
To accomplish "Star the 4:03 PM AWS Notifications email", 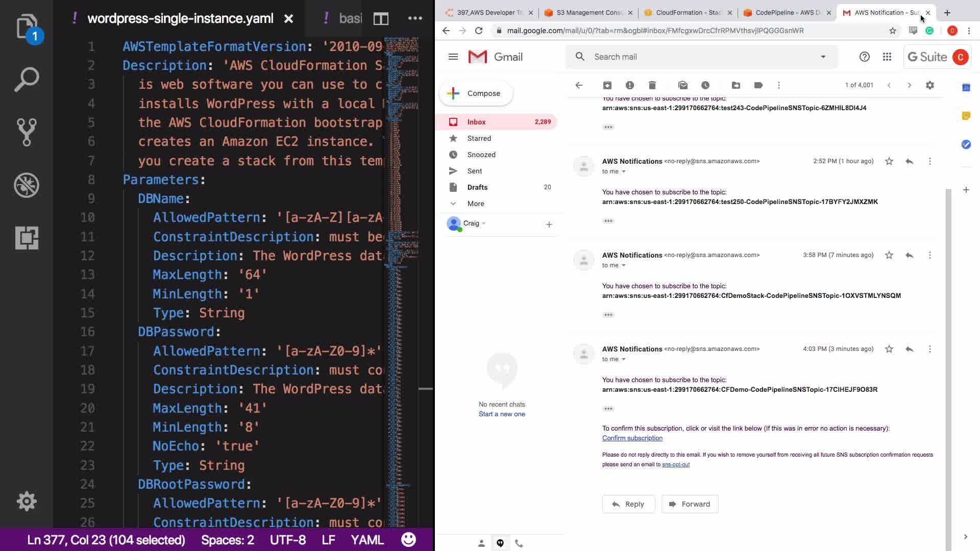I will 889,349.
